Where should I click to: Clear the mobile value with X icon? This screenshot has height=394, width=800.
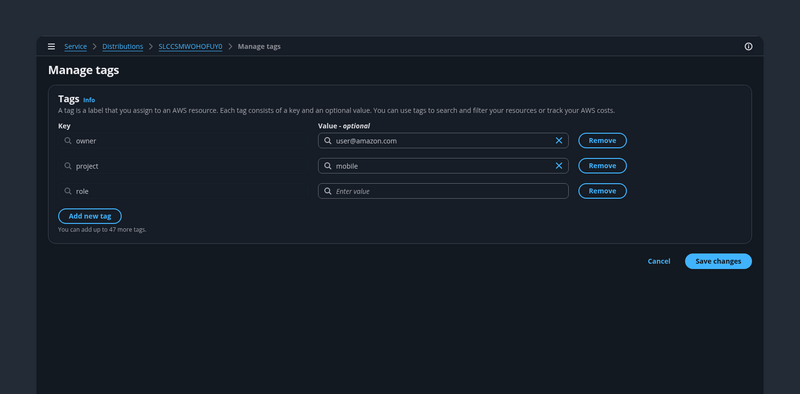pos(559,166)
